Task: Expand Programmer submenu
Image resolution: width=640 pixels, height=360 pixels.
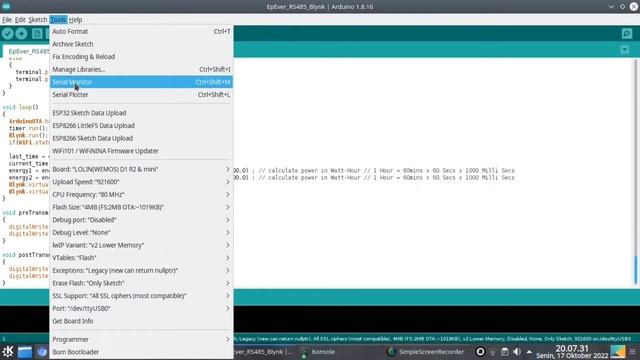Action: coord(141,340)
